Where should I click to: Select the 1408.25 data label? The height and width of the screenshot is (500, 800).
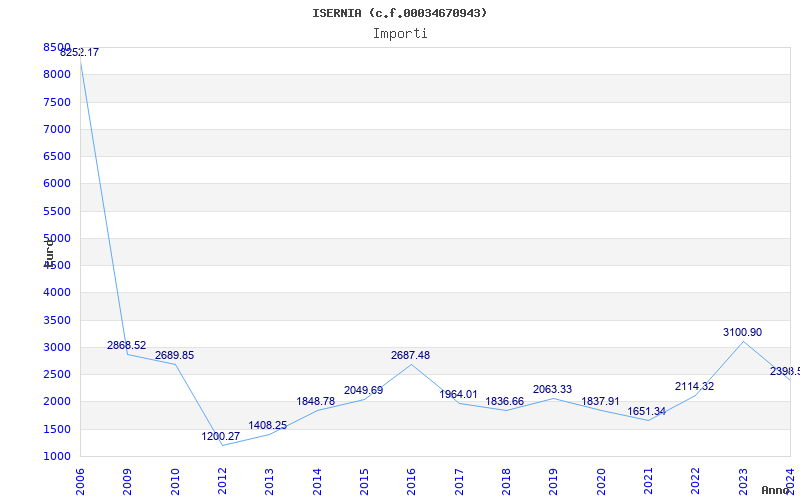pyautogui.click(x=268, y=425)
